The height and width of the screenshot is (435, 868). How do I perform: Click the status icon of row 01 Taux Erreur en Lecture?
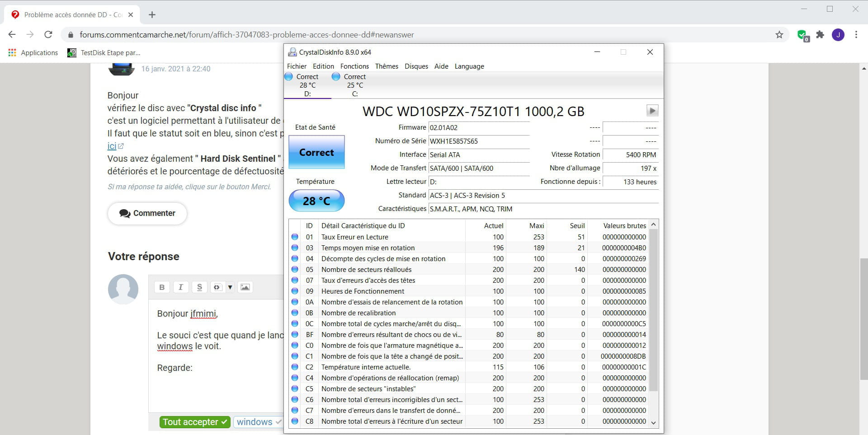(x=295, y=237)
